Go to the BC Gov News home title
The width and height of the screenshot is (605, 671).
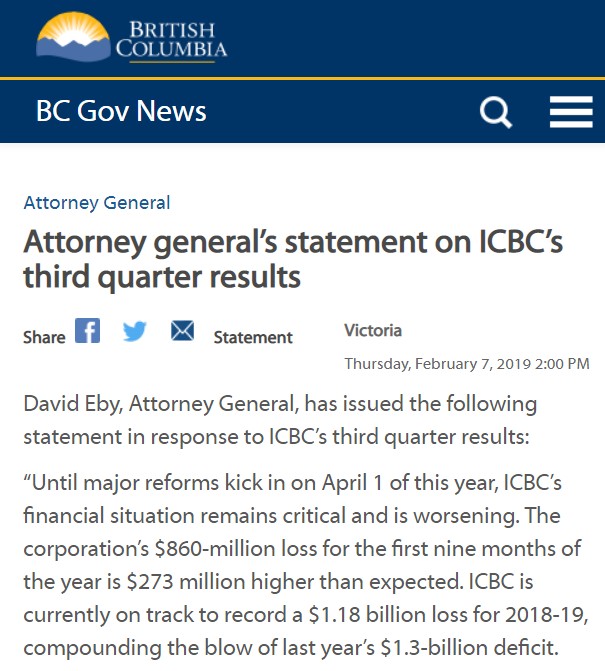[x=121, y=111]
